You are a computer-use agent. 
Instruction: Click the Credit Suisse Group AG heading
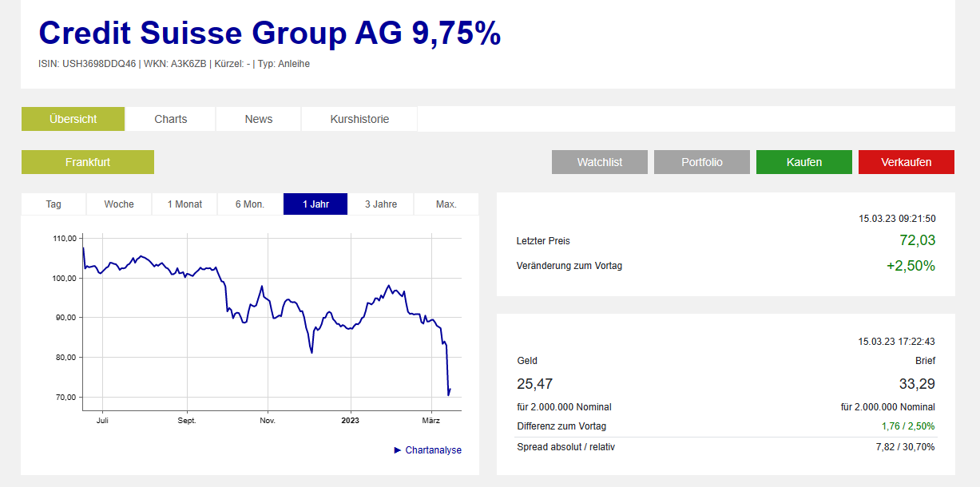point(269,34)
